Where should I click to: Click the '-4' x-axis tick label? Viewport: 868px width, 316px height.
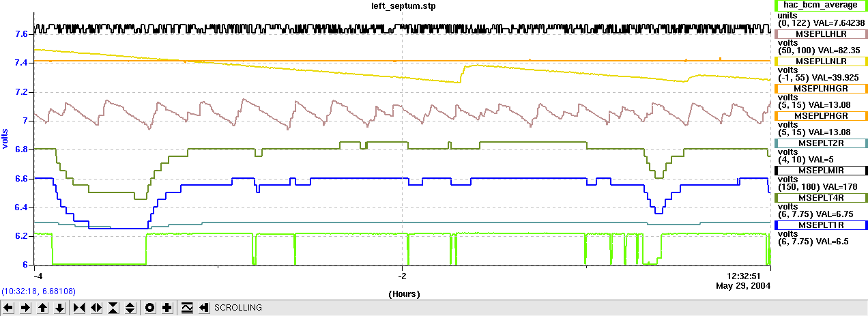[x=38, y=276]
